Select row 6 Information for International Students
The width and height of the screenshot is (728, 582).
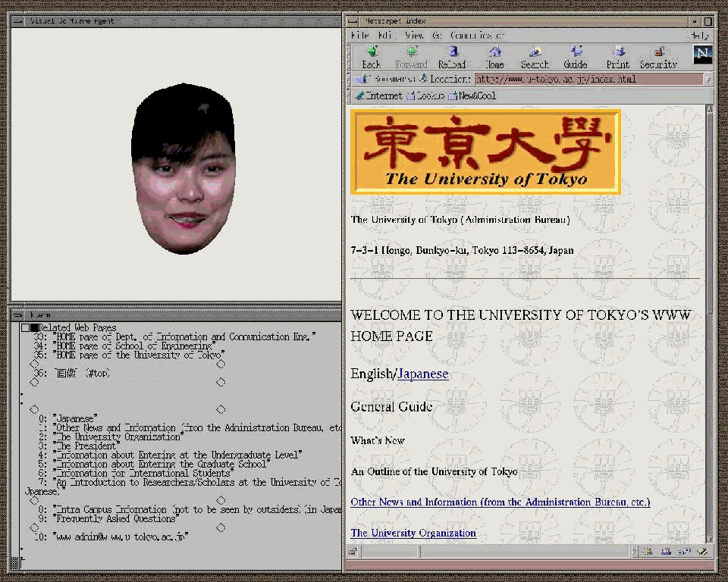click(x=136, y=474)
